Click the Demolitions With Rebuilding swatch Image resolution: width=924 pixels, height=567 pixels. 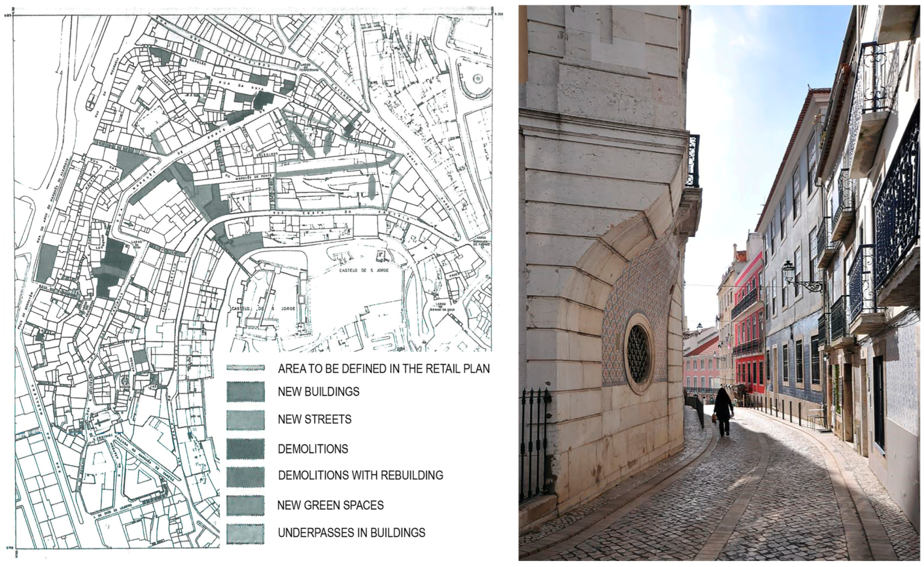pos(245,476)
